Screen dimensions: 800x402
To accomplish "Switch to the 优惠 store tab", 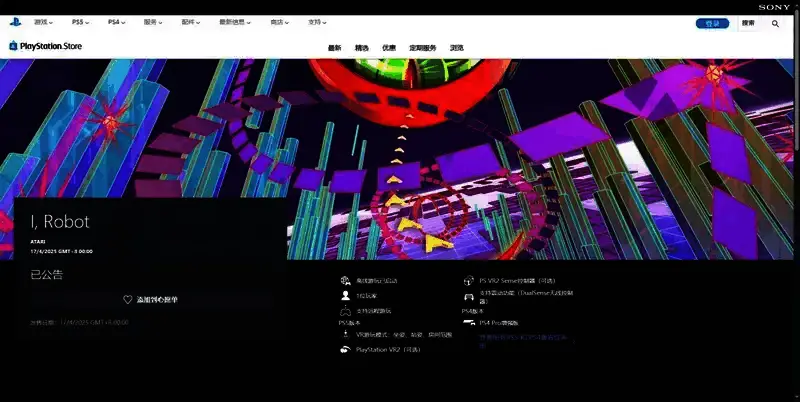I will [x=389, y=47].
